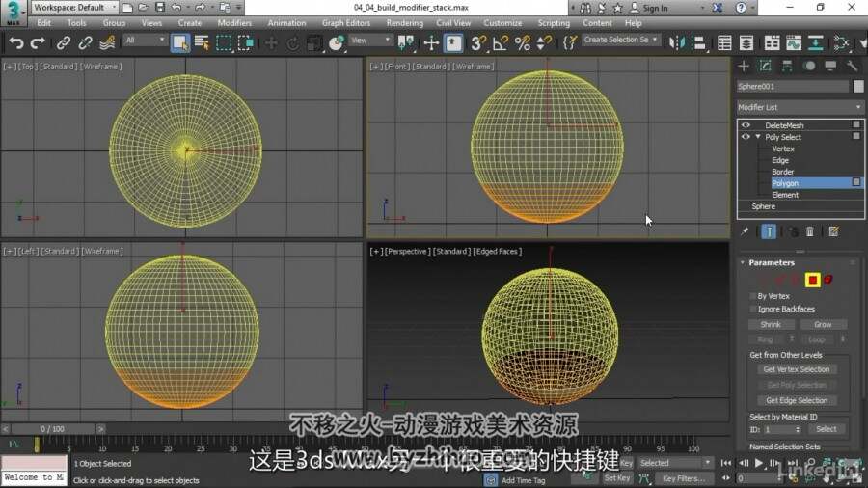Enable the By Vertex checkbox

point(753,296)
